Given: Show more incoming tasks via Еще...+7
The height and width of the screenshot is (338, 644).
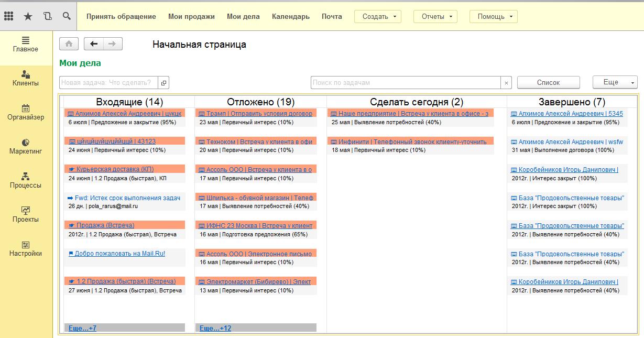Looking at the screenshot, I should [82, 328].
